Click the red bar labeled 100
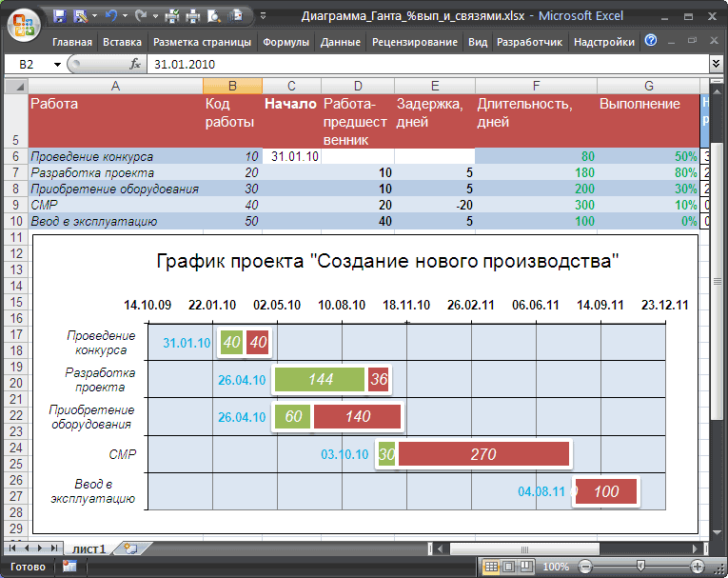728x578 pixels. coord(606,491)
